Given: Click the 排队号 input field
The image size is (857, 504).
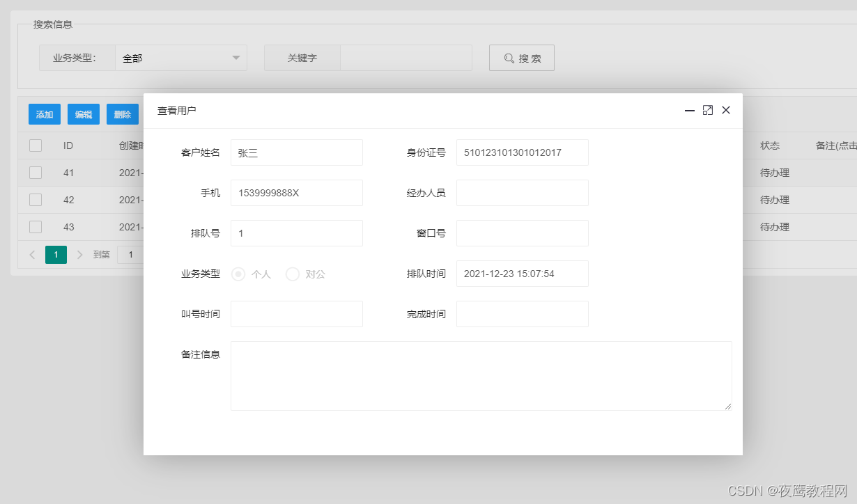Looking at the screenshot, I should tap(297, 233).
